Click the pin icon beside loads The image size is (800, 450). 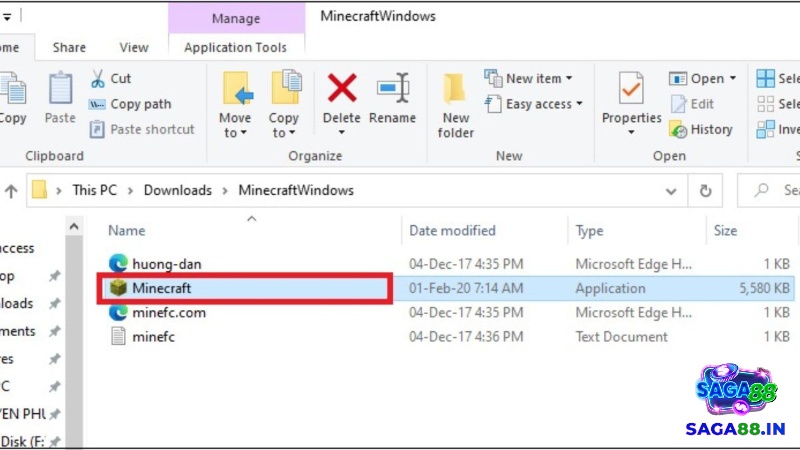(x=54, y=304)
